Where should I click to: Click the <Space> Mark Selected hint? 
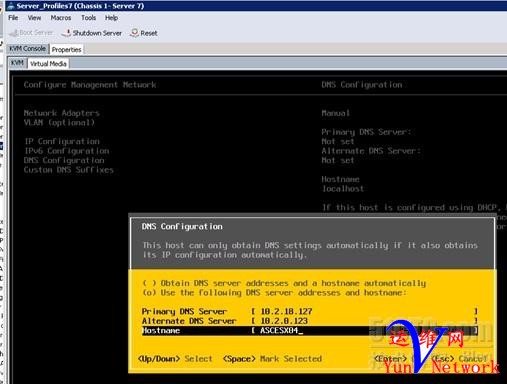pyautogui.click(x=272, y=359)
